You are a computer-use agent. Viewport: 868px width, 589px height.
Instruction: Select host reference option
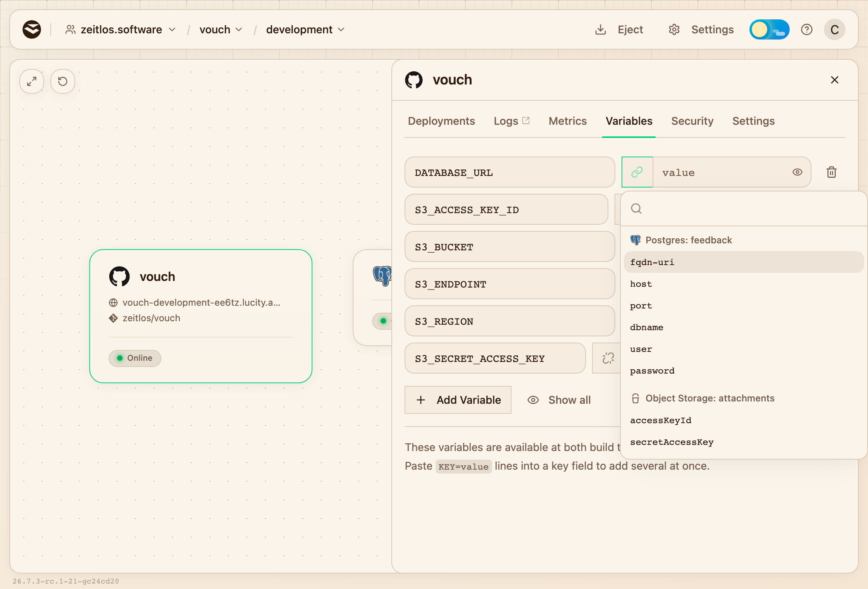tap(744, 284)
